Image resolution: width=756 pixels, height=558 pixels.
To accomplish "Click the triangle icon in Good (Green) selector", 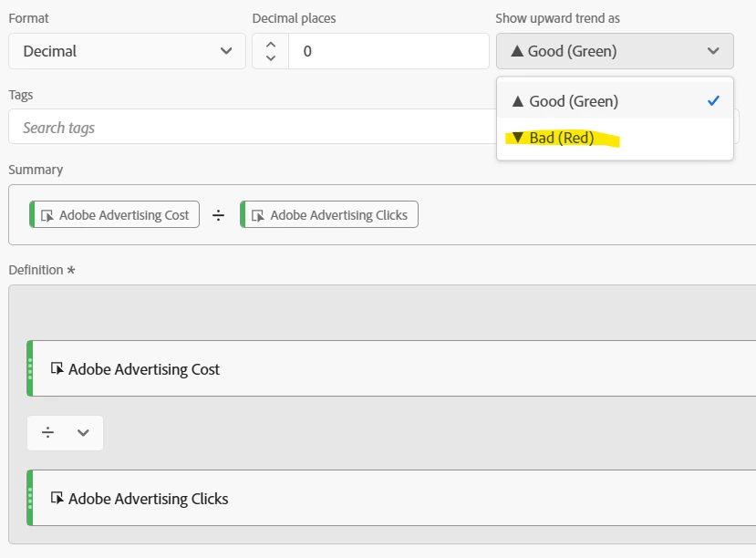I will coord(517,51).
